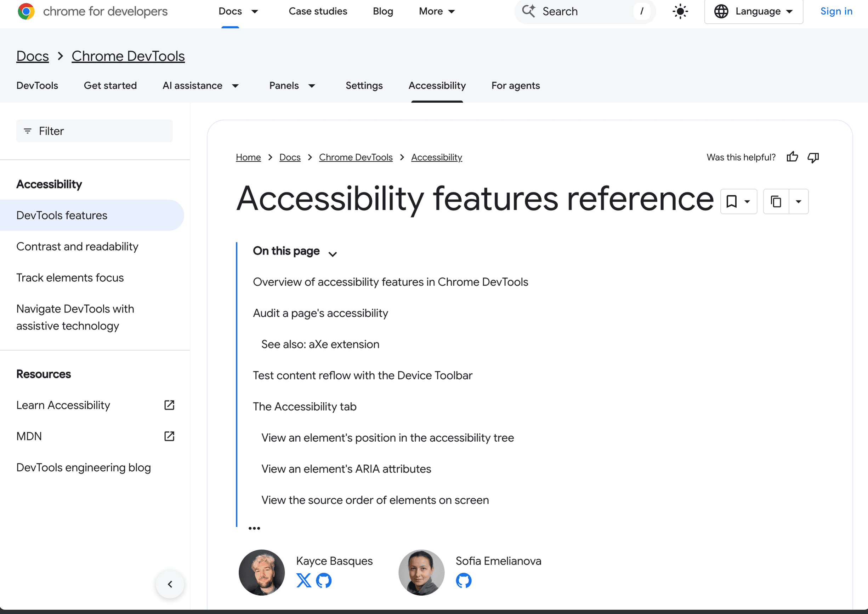Click external link icon beside Learn Accessibility
Image resolution: width=868 pixels, height=614 pixels.
pos(169,405)
